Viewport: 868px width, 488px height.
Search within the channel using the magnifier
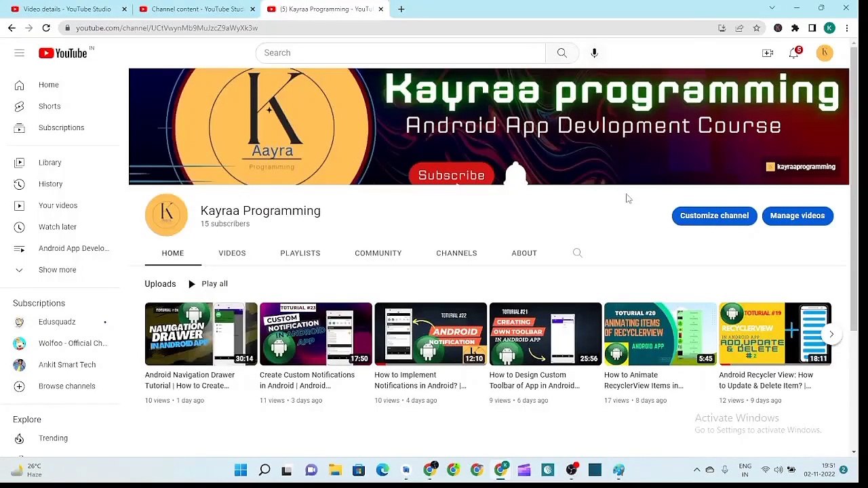pos(578,253)
